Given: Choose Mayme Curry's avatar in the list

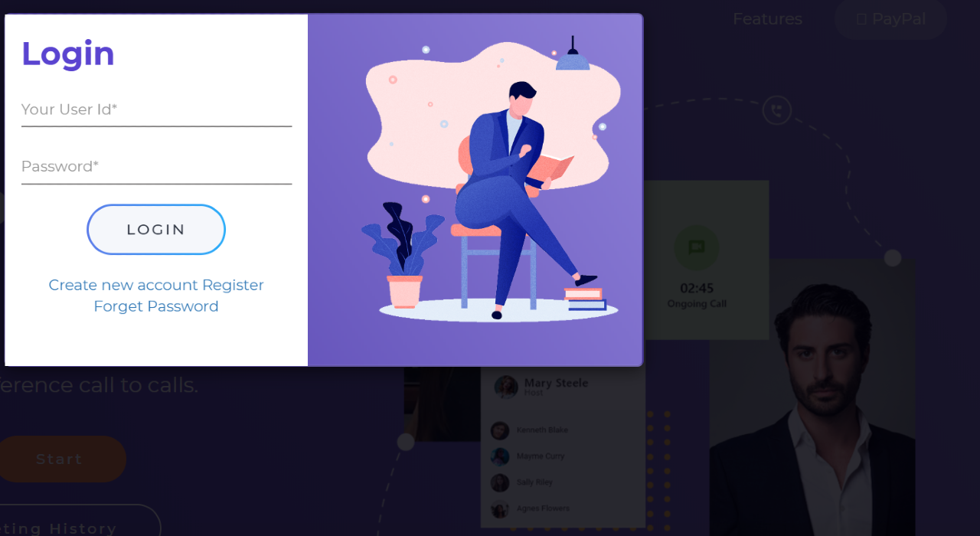Looking at the screenshot, I should pos(500,456).
